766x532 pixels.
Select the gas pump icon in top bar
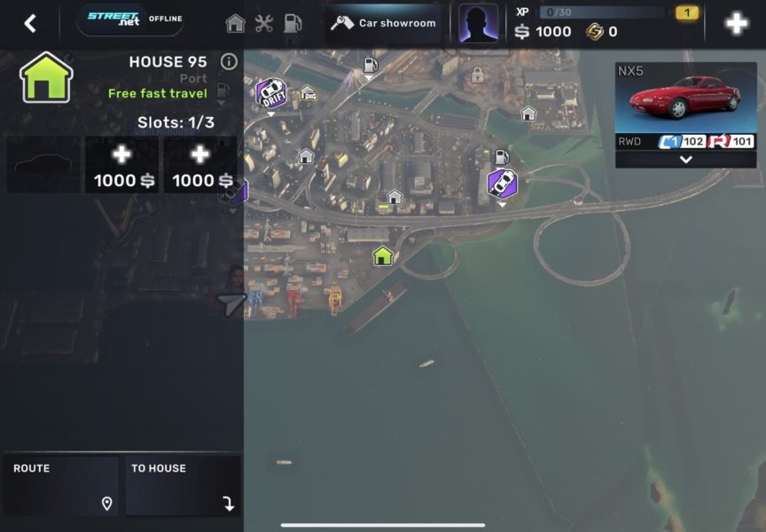[x=293, y=23]
